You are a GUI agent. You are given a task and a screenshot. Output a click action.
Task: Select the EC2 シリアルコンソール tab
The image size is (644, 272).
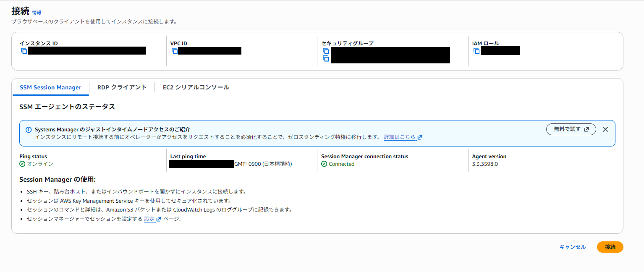click(x=196, y=87)
